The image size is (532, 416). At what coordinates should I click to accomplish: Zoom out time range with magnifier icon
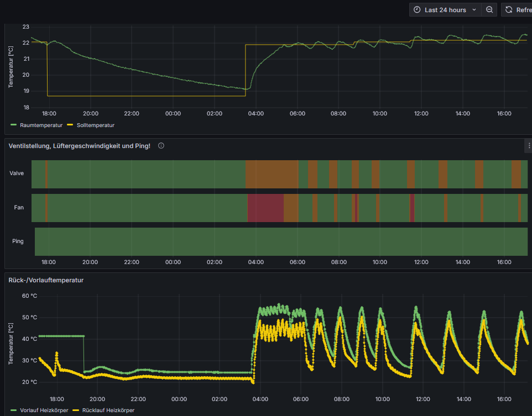click(x=489, y=10)
